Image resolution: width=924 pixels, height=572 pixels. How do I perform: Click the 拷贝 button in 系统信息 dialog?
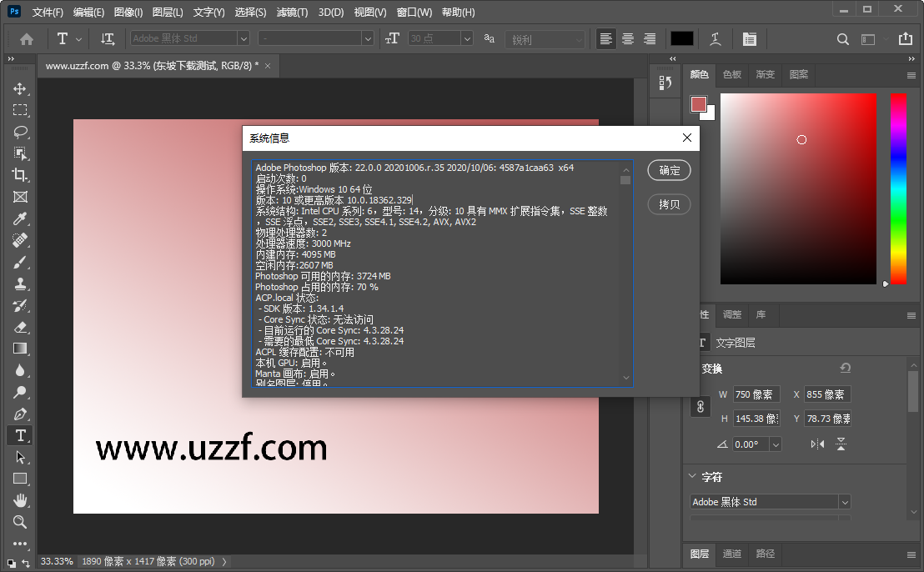tap(669, 204)
